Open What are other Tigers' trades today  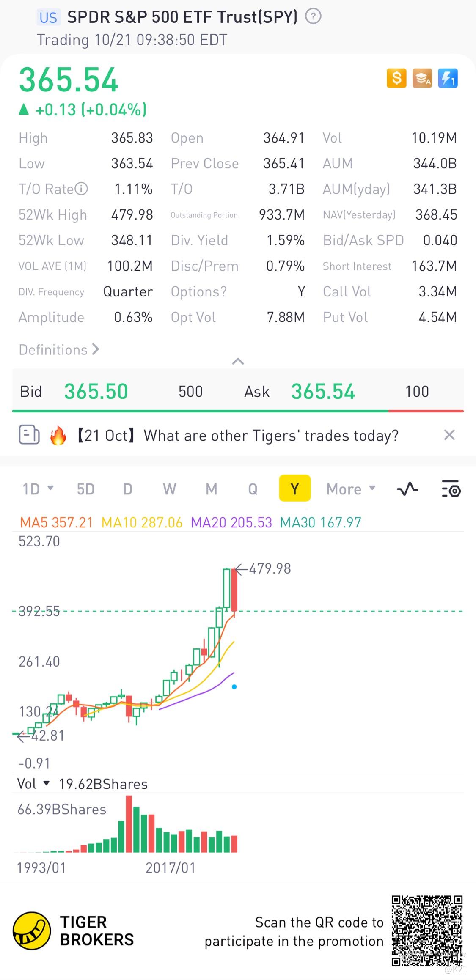(x=271, y=435)
